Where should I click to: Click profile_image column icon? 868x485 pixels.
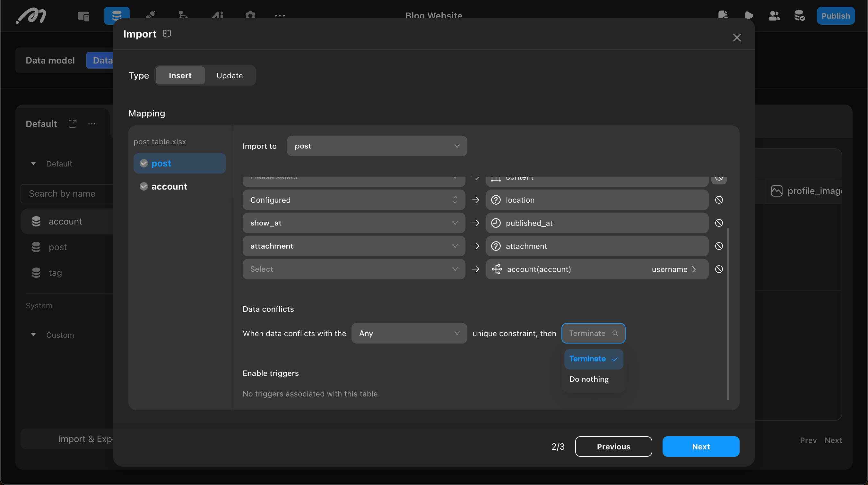tap(776, 191)
